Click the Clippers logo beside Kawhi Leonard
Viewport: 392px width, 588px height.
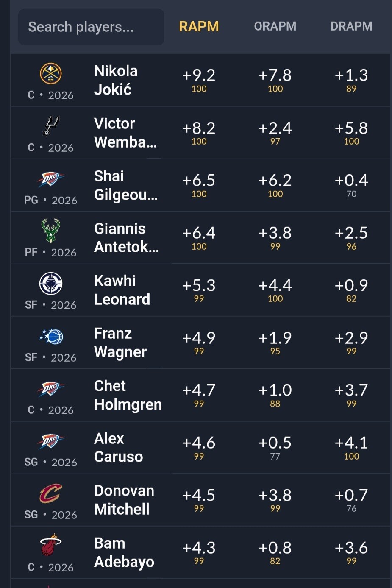click(x=51, y=283)
